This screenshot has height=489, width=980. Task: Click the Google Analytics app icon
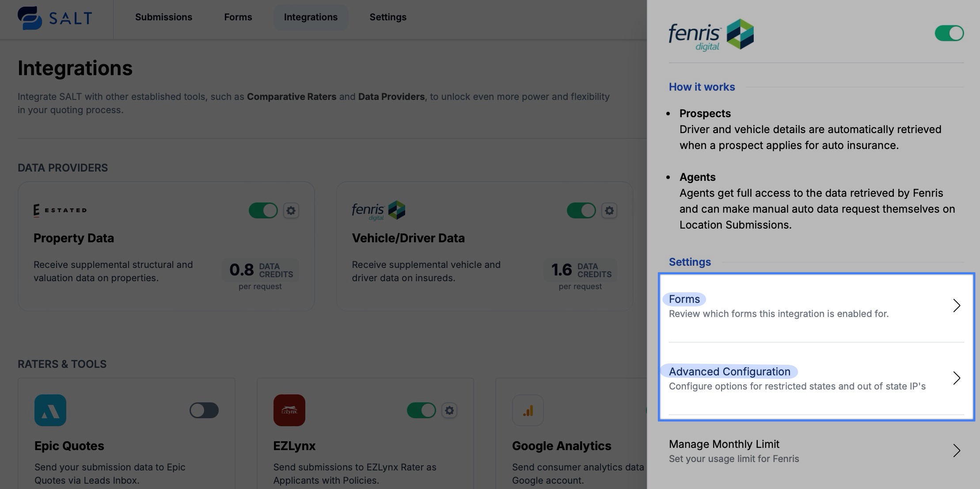(x=528, y=410)
